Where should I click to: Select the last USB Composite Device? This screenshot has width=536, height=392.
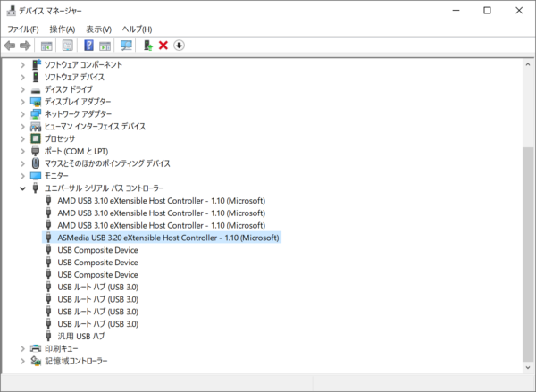point(97,274)
